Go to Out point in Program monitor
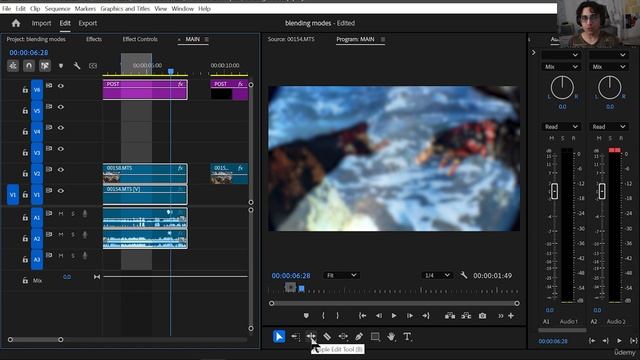Screen dimensions: 640x360 [x=426, y=316]
